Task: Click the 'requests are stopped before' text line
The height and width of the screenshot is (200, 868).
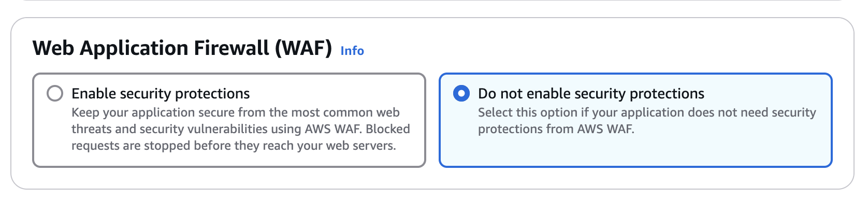Action: [234, 146]
